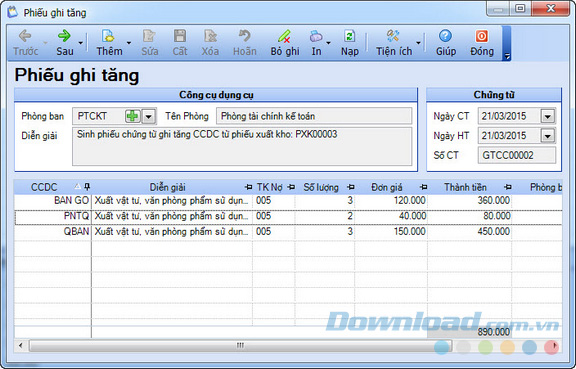This screenshot has height=369, width=576.
Task: Click the Ngày HT date field
Action: 509,136
